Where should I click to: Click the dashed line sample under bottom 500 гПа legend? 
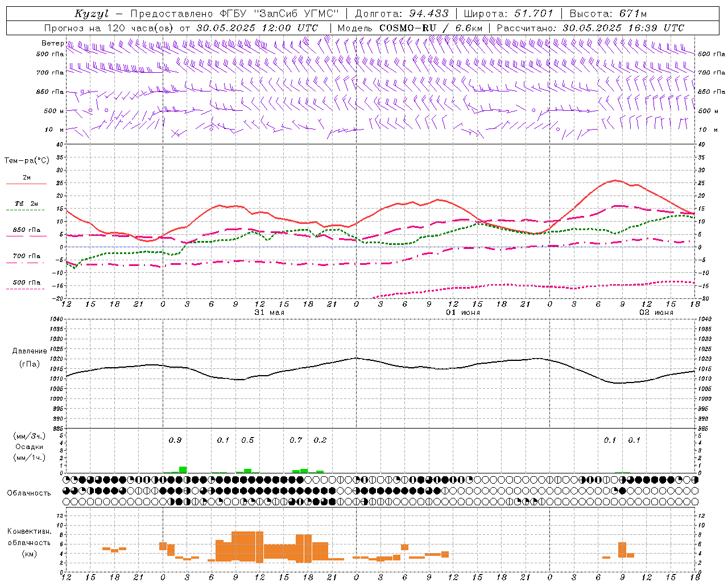pos(26,289)
